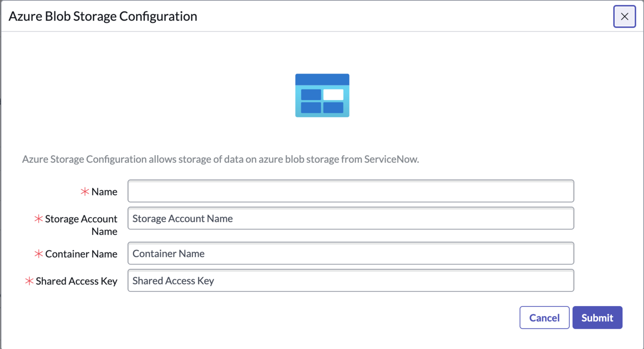Click the Azure Storage Configuration description text
Screen dimensions: 644x349
point(220,159)
